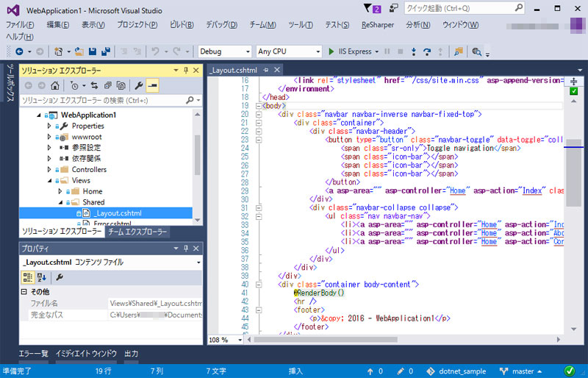
Task: Click the Solution Explorer vertical scrollbar thumb
Action: [x=197, y=154]
